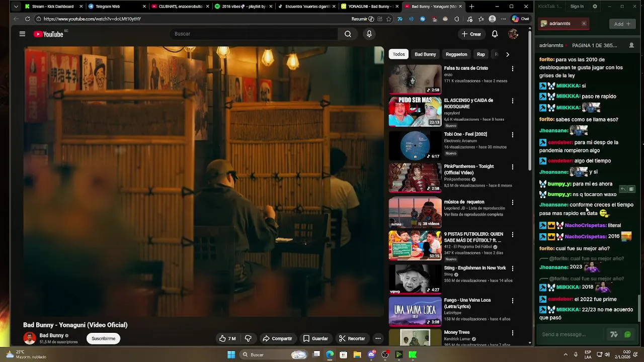Open KickTalk settings gear
This screenshot has height=362, width=644.
coord(595,7)
